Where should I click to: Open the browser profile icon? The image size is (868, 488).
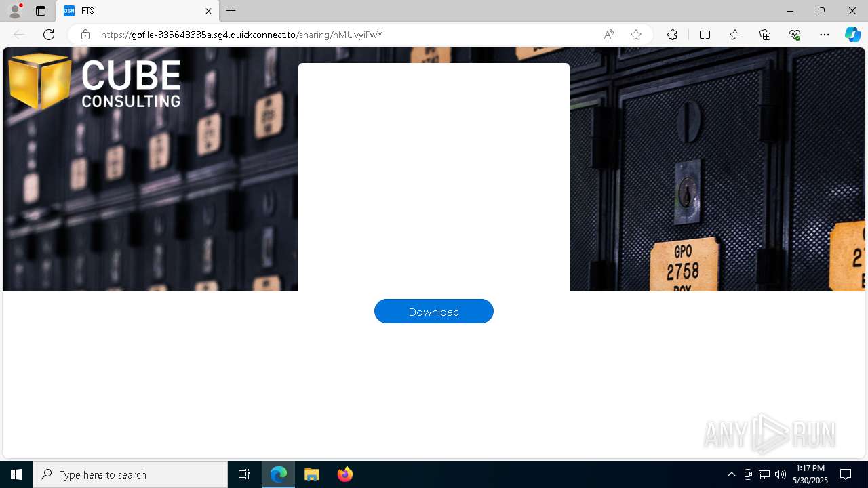[15, 11]
